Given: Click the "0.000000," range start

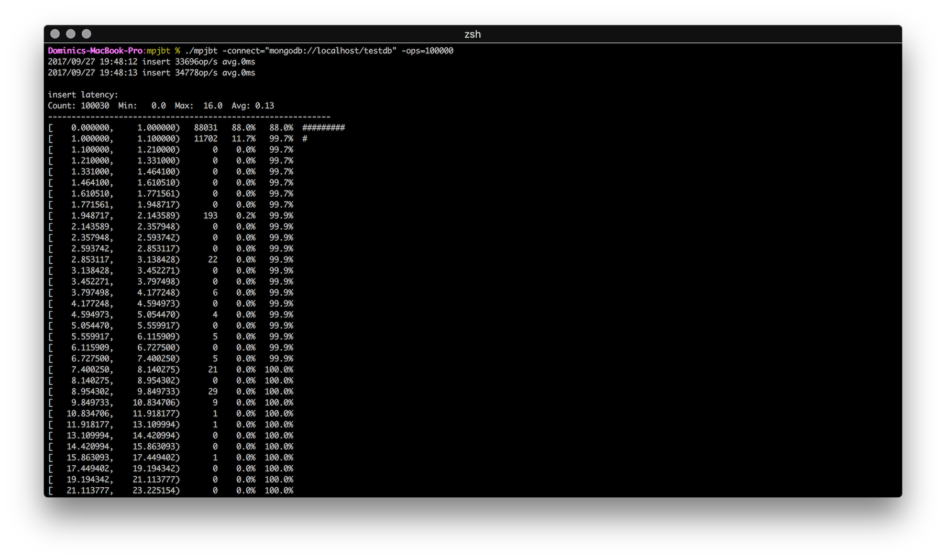Looking at the screenshot, I should (92, 128).
